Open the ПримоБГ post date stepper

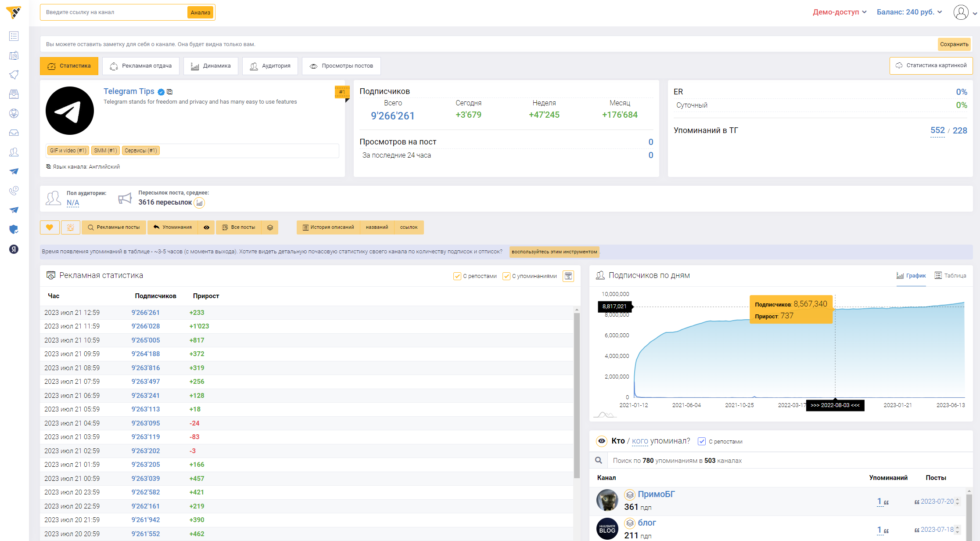coord(958,501)
